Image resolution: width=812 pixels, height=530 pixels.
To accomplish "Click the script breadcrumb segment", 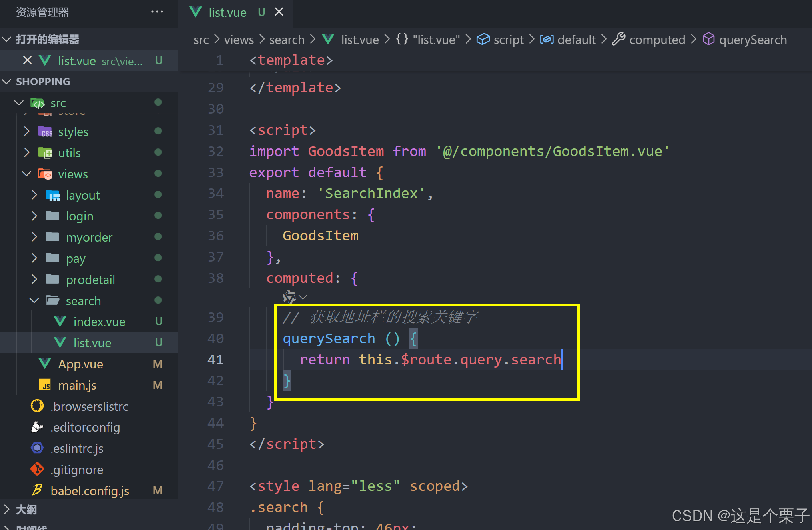I will 509,40.
